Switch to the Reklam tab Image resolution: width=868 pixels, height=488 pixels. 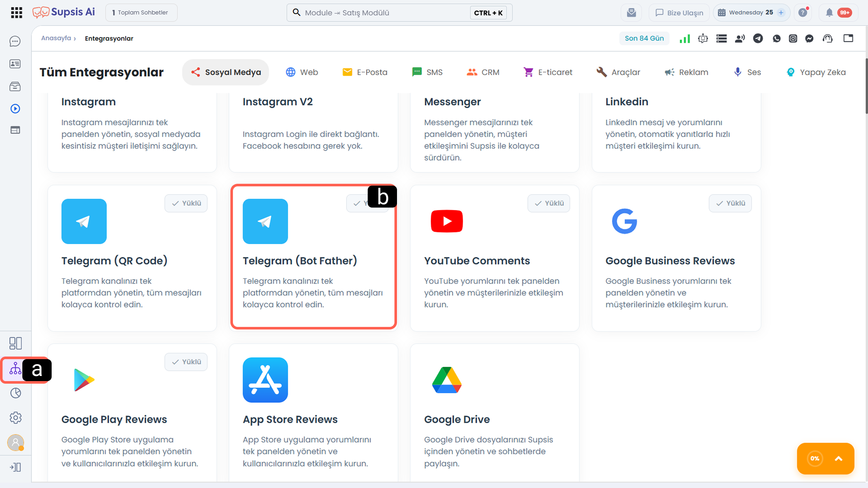(x=686, y=72)
